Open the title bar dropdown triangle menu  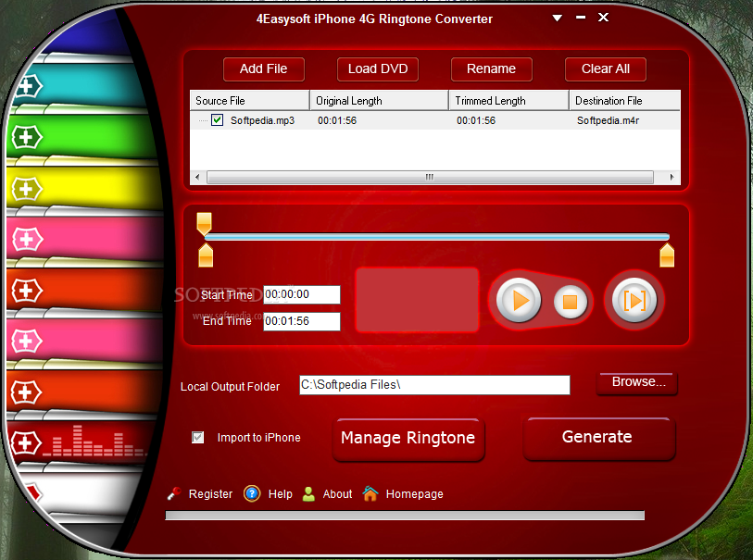(557, 19)
